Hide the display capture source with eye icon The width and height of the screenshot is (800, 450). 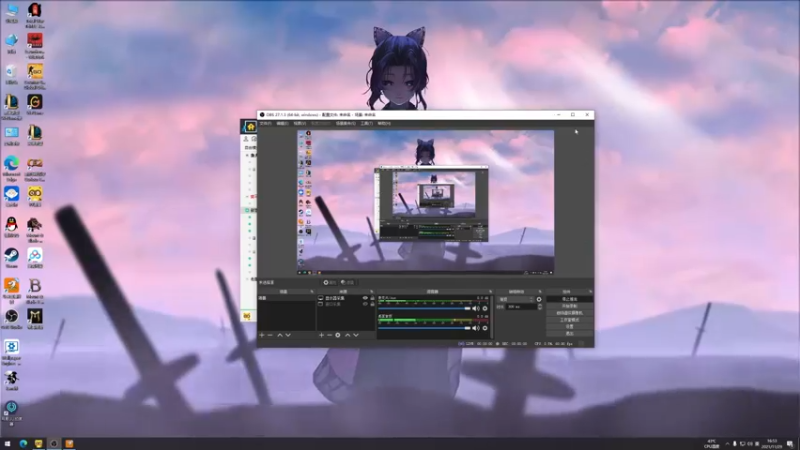point(365,298)
